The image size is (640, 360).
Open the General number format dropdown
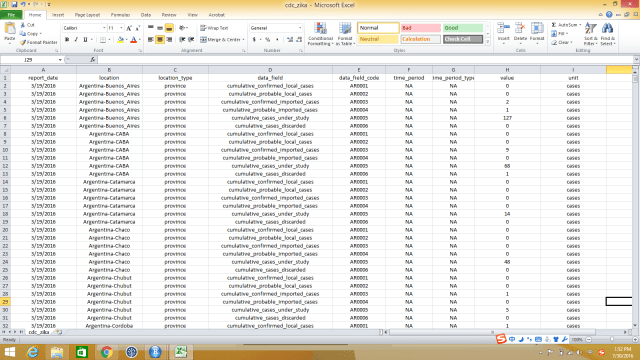click(x=300, y=28)
